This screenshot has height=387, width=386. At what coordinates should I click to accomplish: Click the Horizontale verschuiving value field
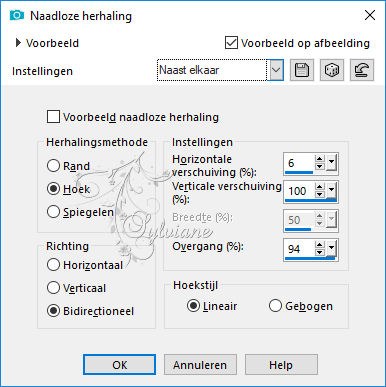[299, 163]
